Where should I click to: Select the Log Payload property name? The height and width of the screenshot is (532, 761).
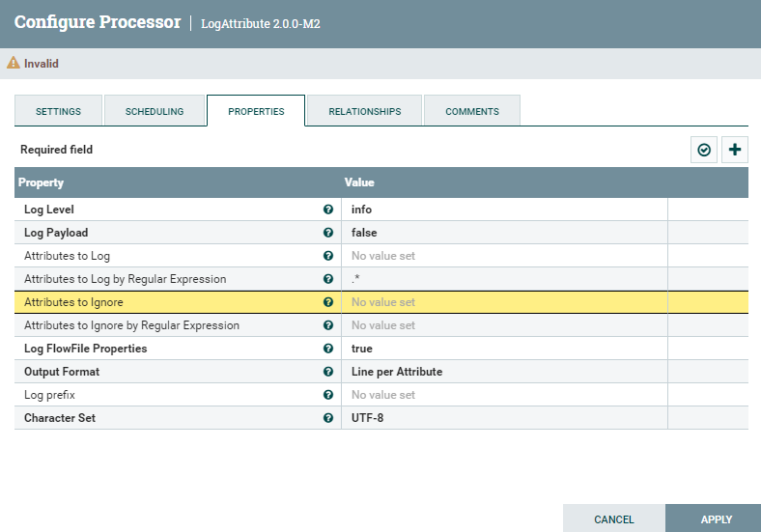(x=56, y=233)
